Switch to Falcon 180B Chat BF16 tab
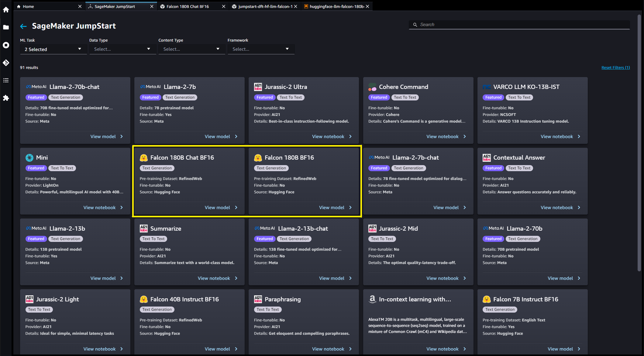 pyautogui.click(x=188, y=6)
